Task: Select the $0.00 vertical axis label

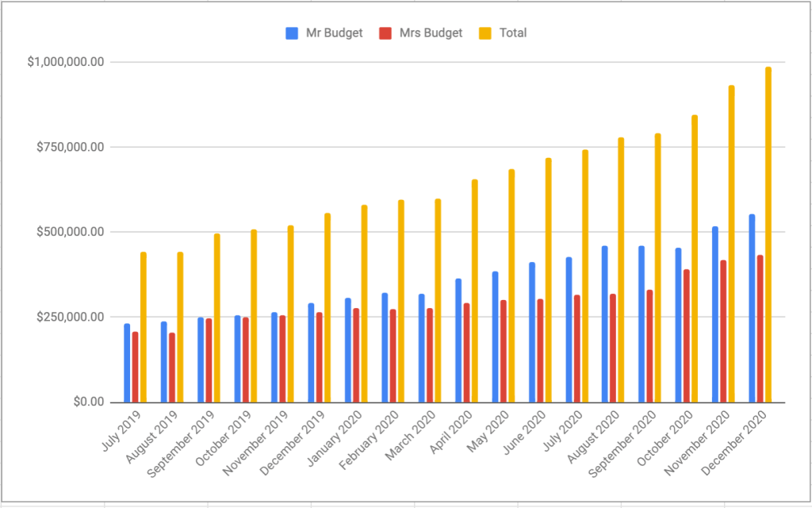Action: [x=89, y=402]
